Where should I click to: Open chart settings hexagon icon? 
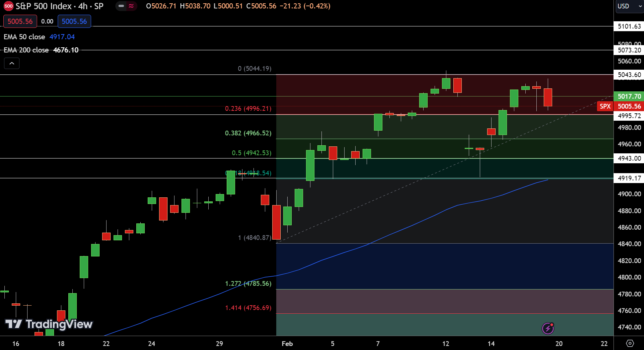[630, 343]
